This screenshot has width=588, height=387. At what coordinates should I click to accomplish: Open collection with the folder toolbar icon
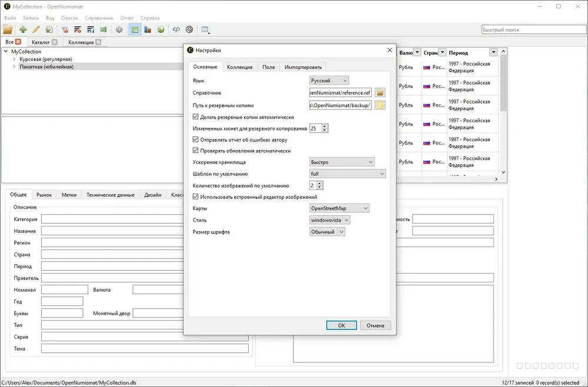[x=8, y=29]
